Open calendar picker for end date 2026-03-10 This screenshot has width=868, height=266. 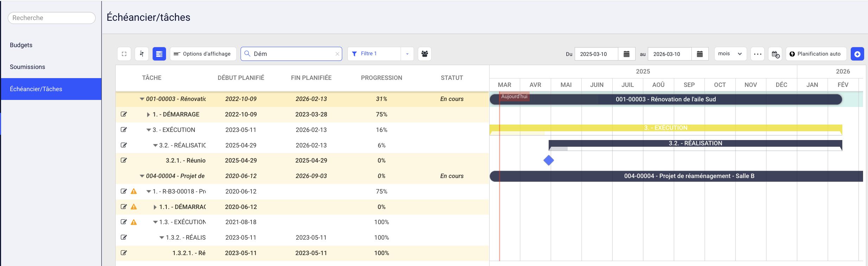pyautogui.click(x=700, y=54)
